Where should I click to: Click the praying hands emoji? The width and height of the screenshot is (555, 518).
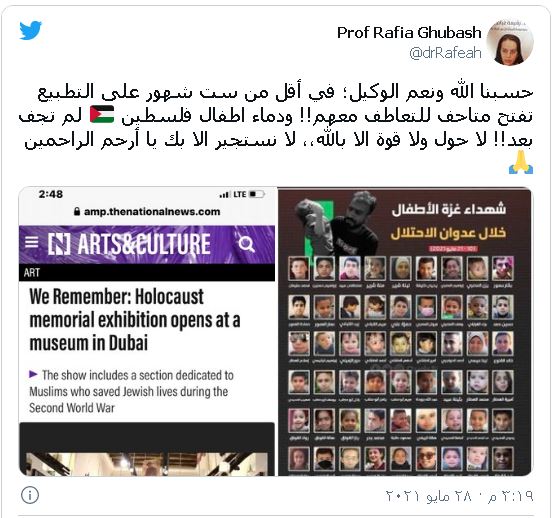(x=521, y=162)
